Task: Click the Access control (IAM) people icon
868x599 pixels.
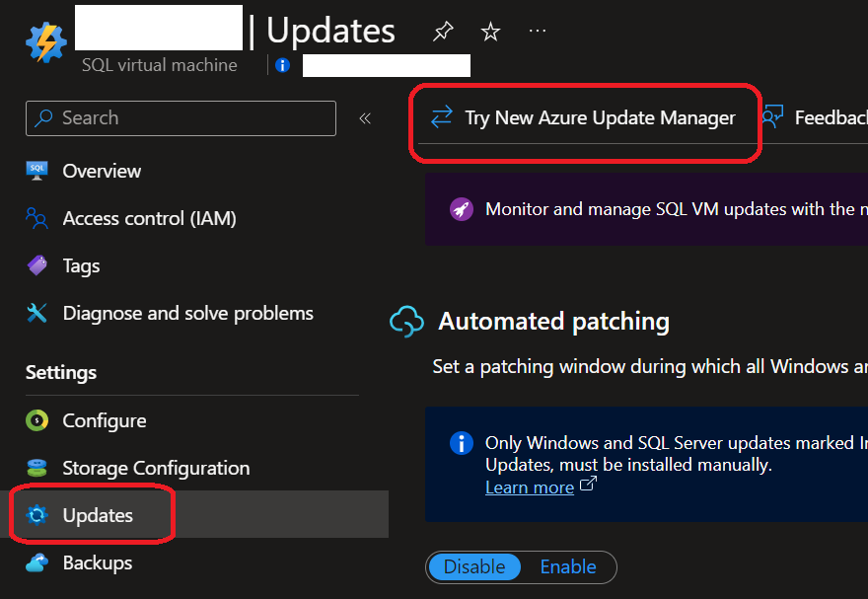Action: point(37,218)
